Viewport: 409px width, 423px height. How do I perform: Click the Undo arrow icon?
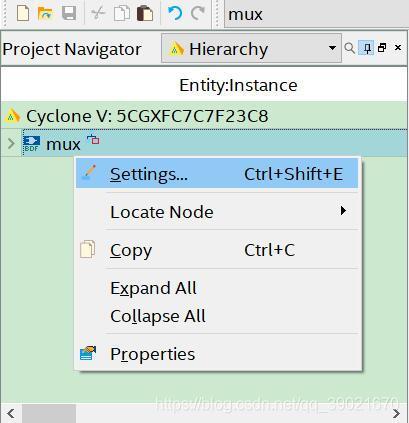tap(175, 14)
